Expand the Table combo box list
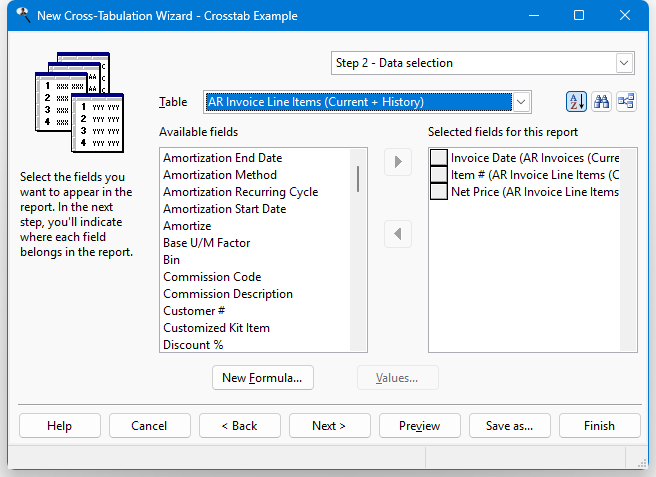Image resolution: width=656 pixels, height=477 pixels. (x=521, y=102)
